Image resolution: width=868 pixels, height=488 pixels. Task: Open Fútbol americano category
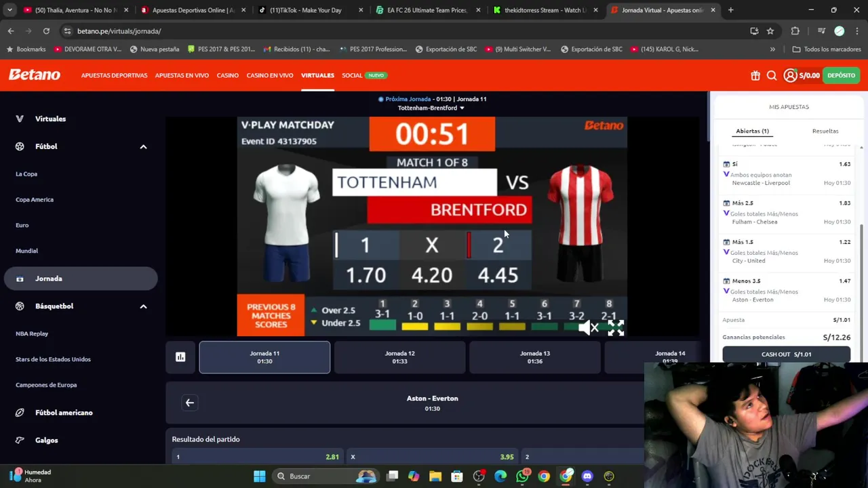(x=64, y=413)
